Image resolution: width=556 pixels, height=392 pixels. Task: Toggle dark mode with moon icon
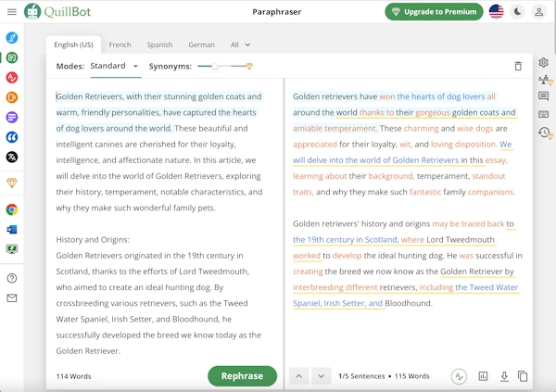point(517,12)
